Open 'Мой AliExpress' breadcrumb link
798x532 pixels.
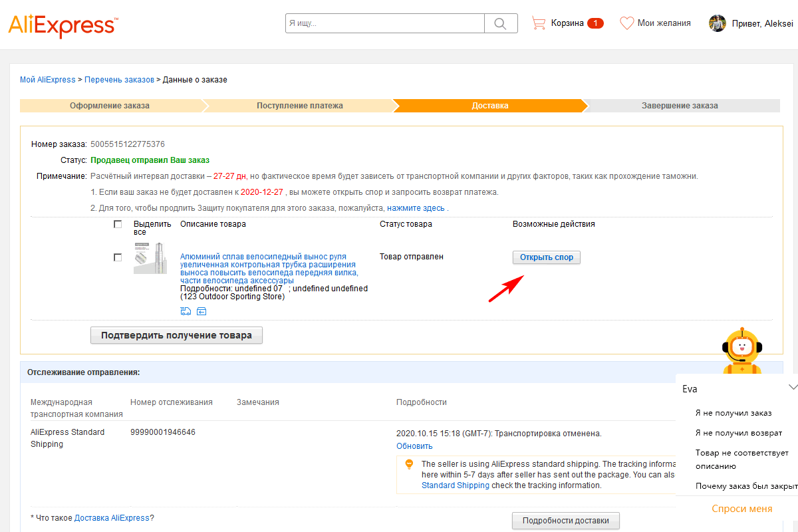click(48, 80)
